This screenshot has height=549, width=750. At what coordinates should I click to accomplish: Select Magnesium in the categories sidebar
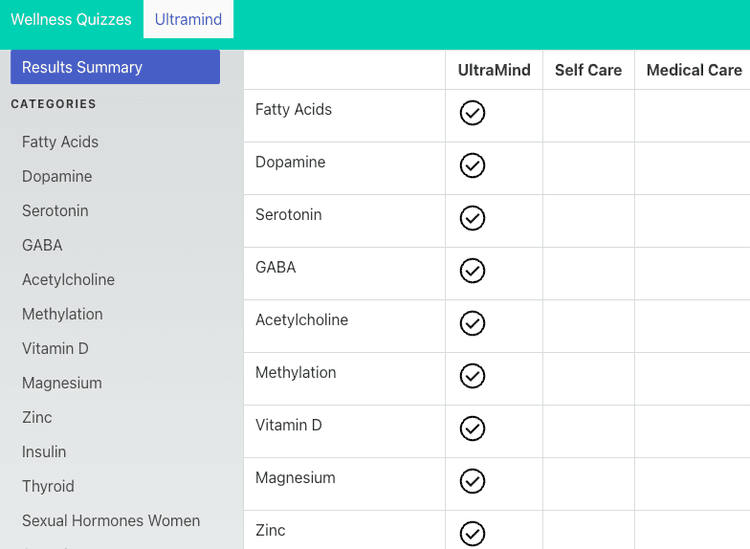coord(62,383)
